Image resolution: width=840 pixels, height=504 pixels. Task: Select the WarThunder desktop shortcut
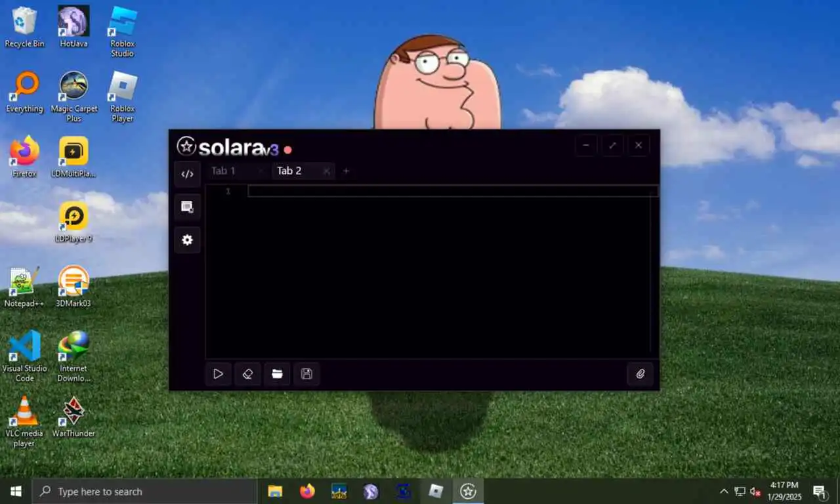click(73, 417)
